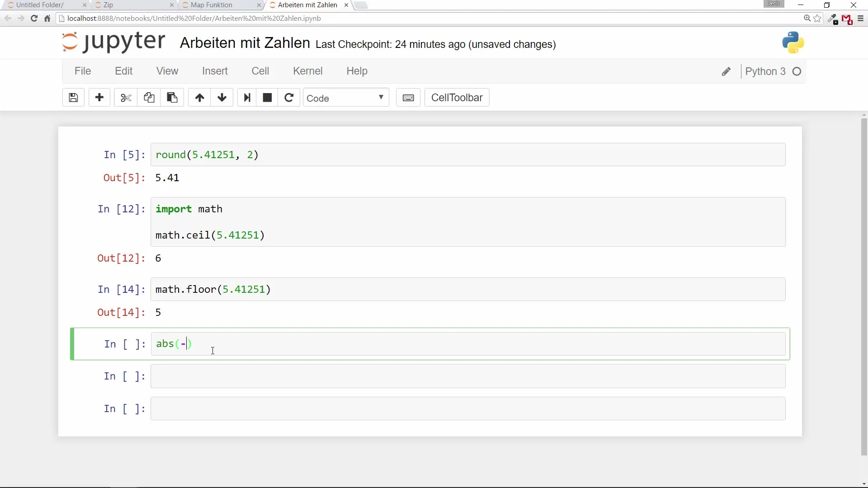Go back in browser history
The image size is (868, 488).
click(x=8, y=19)
